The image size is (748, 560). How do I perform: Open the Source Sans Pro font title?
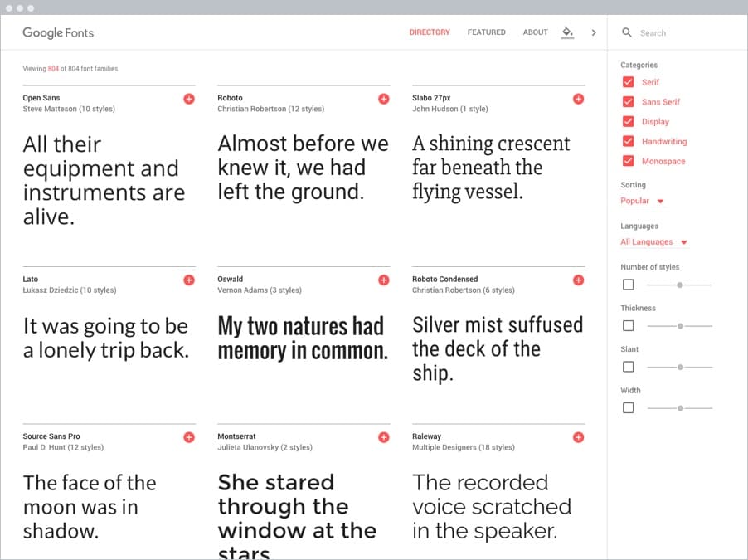(51, 436)
